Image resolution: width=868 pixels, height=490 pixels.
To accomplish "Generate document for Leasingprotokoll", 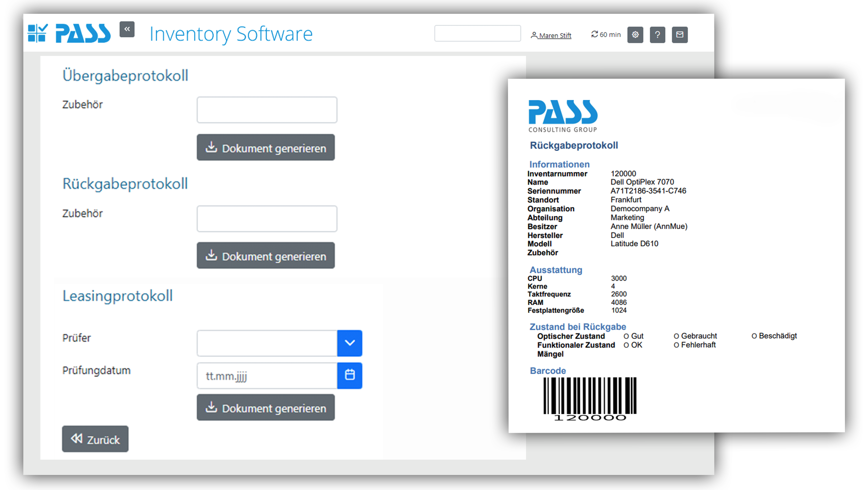I will pyautogui.click(x=266, y=408).
